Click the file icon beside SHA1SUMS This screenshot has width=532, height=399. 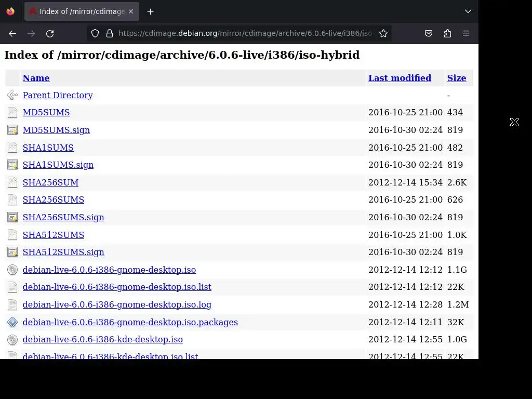(12, 148)
